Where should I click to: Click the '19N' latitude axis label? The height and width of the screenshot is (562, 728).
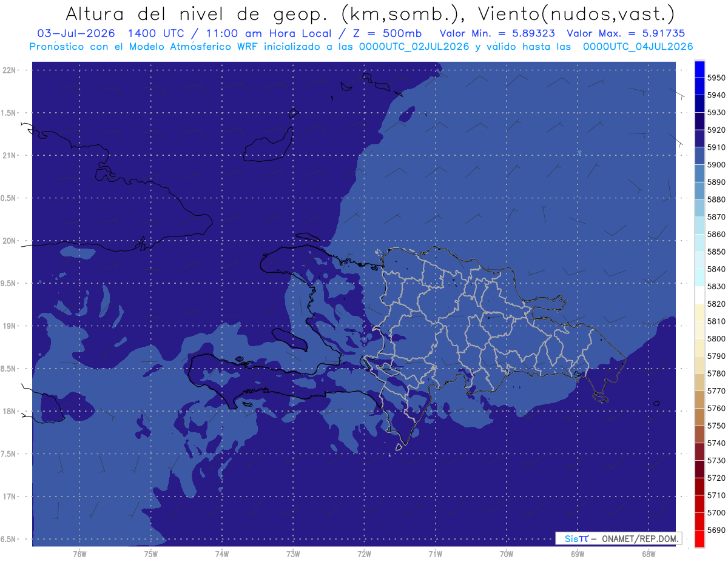pos(9,326)
